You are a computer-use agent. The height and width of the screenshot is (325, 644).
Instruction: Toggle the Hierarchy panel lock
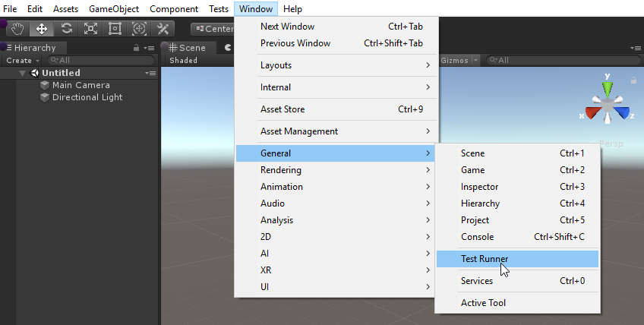point(136,48)
